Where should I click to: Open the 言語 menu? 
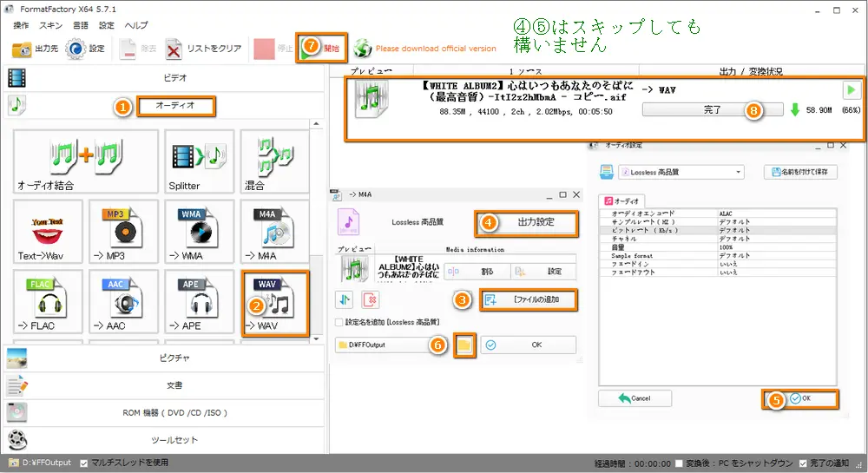click(80, 25)
